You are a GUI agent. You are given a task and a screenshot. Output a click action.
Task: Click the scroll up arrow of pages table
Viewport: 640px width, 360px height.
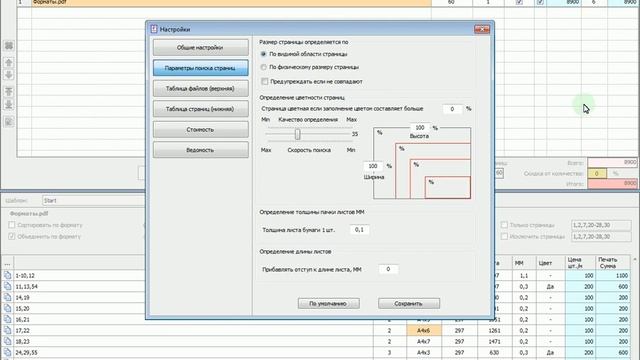[x=635, y=260]
